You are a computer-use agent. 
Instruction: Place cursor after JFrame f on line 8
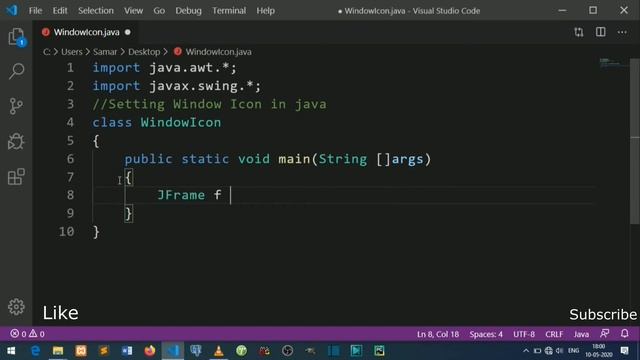tap(231, 195)
